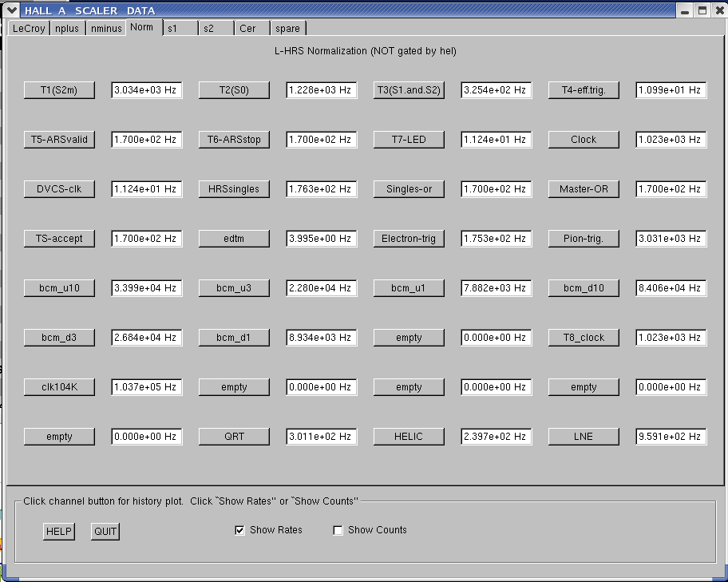
Task: Click the HELIC channel button
Action: (409, 437)
